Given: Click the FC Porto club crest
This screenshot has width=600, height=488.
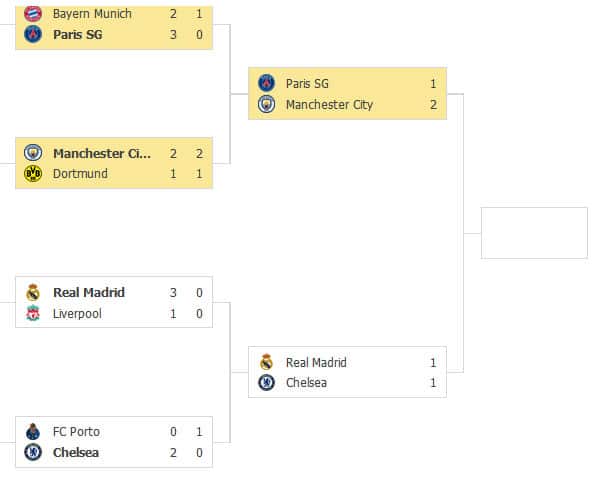Looking at the screenshot, I should [33, 431].
